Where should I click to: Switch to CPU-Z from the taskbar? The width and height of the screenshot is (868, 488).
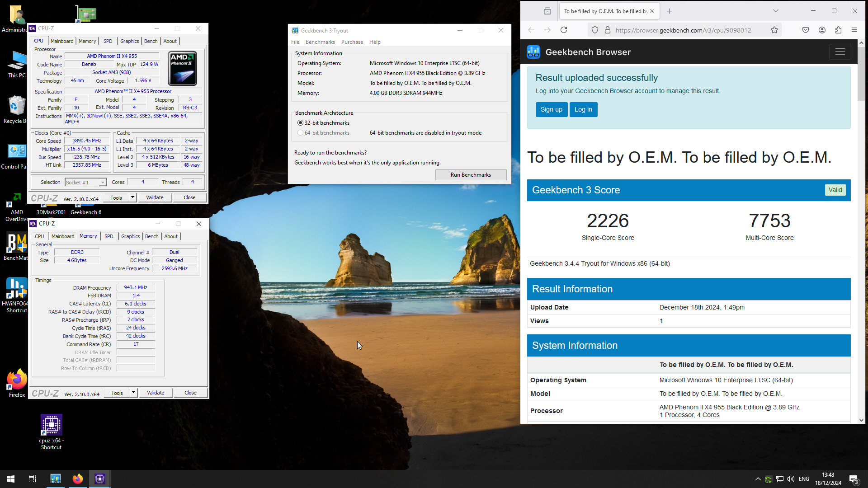tap(100, 479)
